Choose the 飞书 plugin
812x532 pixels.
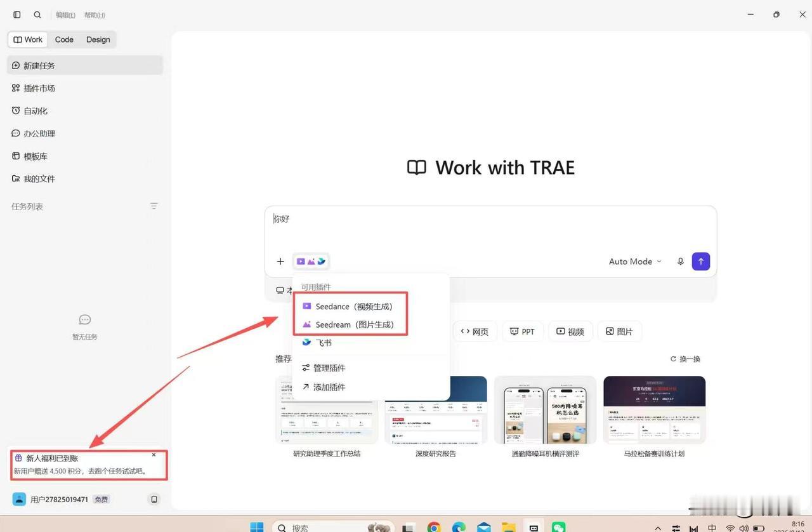(x=371, y=343)
